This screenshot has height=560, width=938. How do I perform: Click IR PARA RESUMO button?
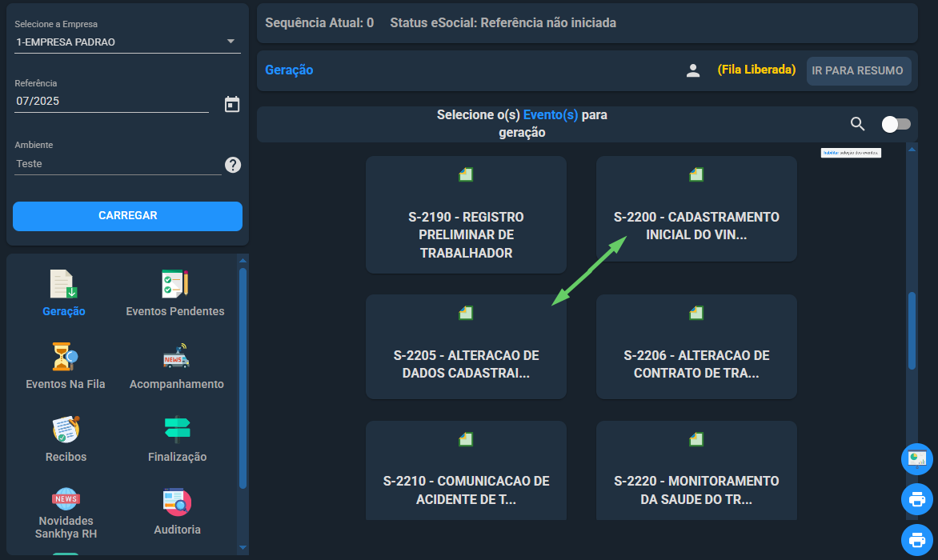[859, 70]
